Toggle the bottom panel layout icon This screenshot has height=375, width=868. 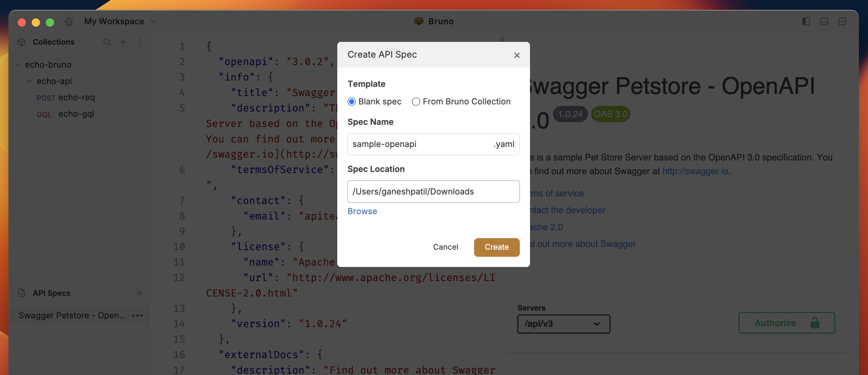[x=824, y=21]
